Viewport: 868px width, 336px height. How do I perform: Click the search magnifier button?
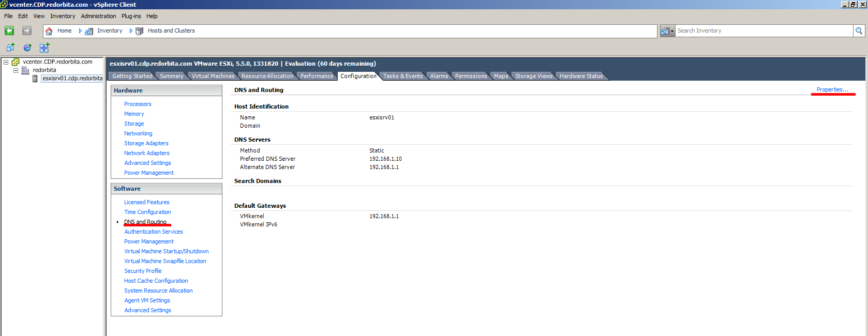pos(859,31)
